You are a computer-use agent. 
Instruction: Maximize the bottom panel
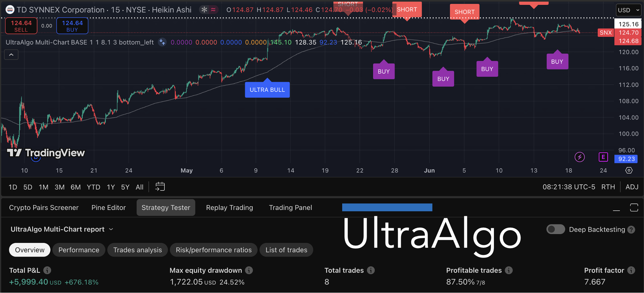tap(634, 207)
